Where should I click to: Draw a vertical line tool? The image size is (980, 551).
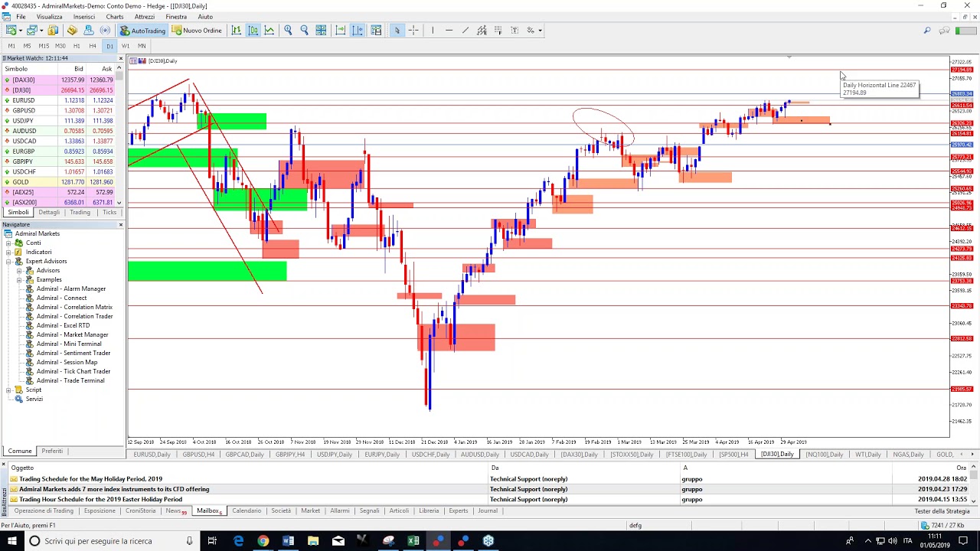pyautogui.click(x=433, y=31)
